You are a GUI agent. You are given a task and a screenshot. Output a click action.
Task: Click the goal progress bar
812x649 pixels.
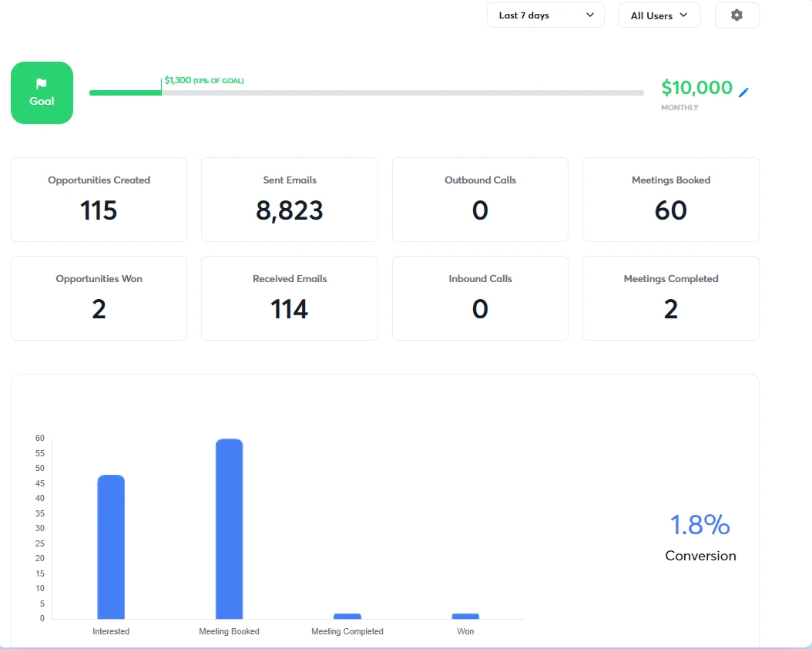367,92
